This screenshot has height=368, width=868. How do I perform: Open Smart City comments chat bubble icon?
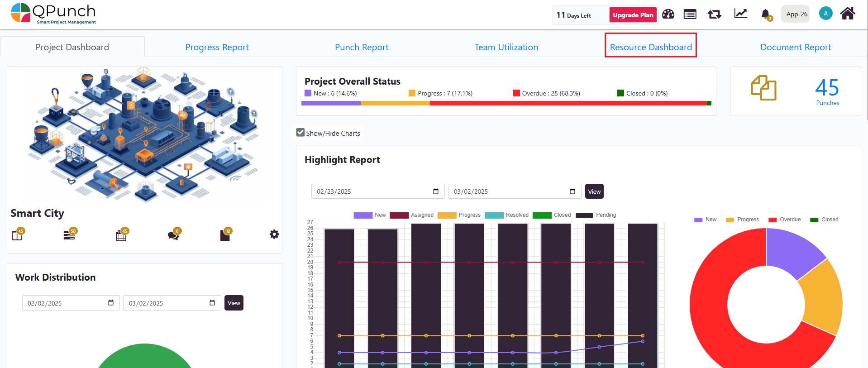click(173, 235)
